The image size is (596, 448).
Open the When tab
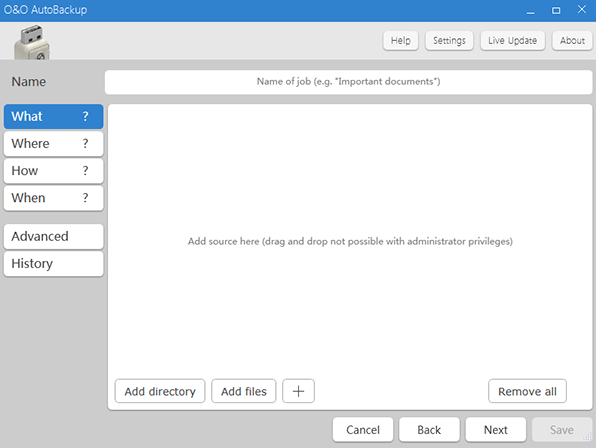54,198
